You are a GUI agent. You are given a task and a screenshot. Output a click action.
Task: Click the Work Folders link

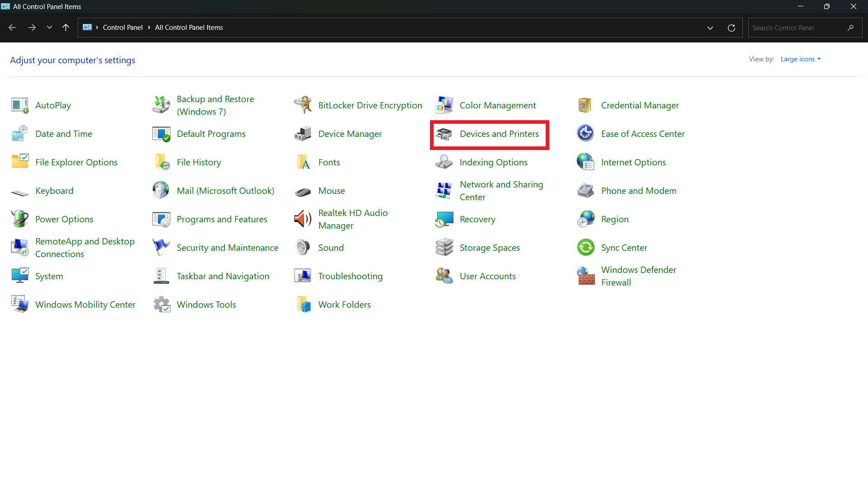coord(344,305)
